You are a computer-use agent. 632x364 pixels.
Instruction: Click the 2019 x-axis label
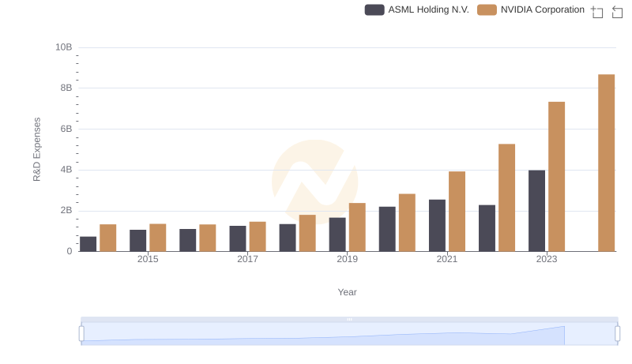[347, 259]
